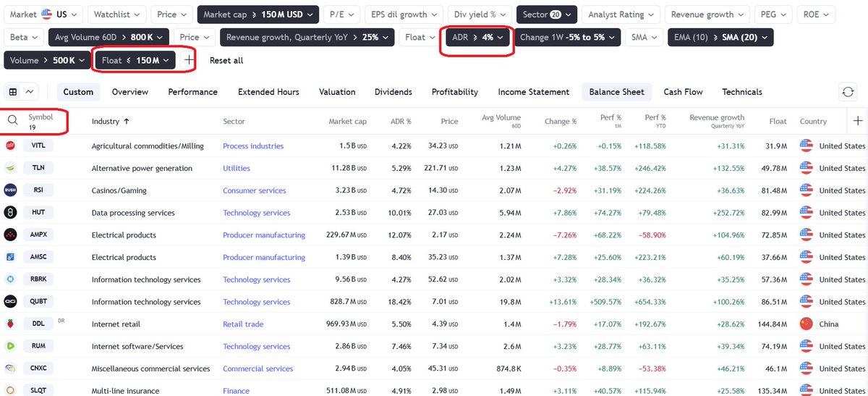Add a filter with the plus icon
This screenshot has height=396, width=868.
(x=189, y=60)
